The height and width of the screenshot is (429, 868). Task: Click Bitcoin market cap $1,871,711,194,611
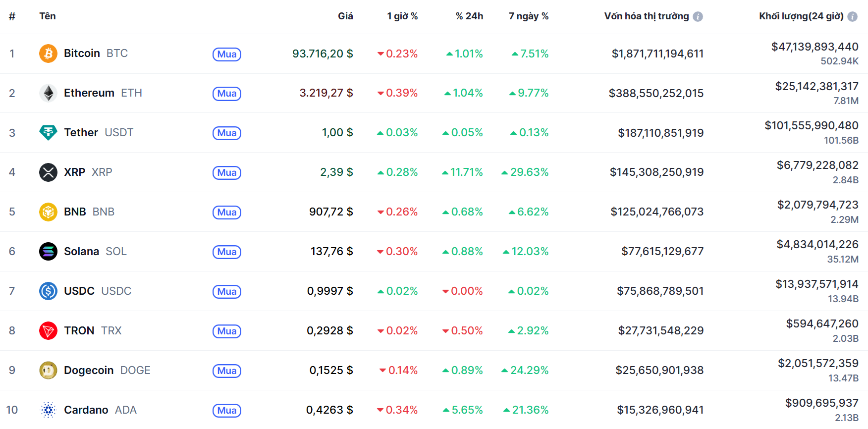tap(657, 54)
